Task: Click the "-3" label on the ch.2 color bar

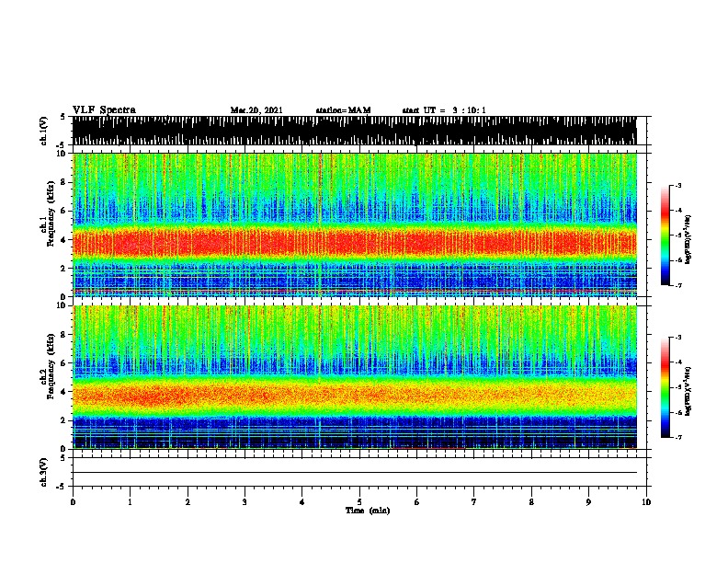Action: [678, 338]
